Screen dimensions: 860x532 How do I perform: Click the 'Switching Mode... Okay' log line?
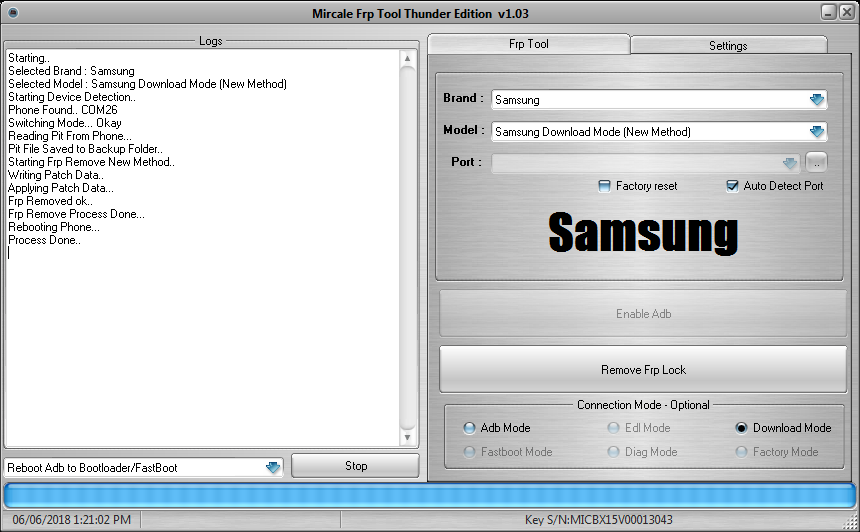pyautogui.click(x=65, y=123)
